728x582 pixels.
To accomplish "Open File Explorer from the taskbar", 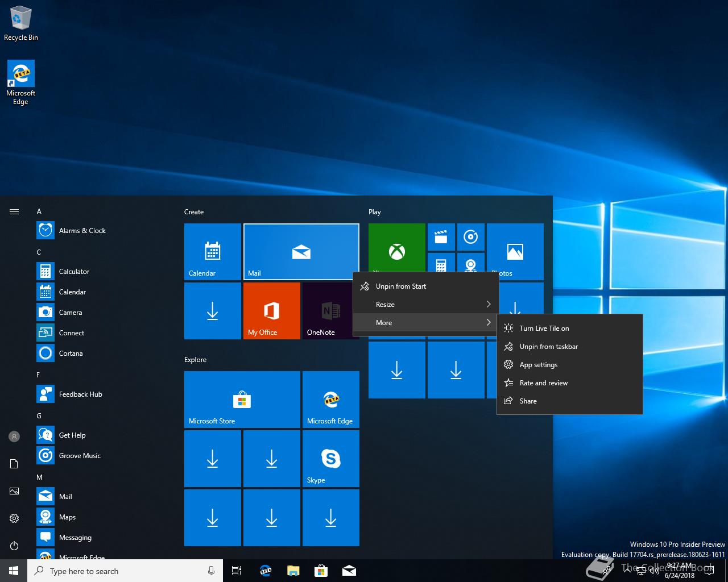I will tap(293, 571).
